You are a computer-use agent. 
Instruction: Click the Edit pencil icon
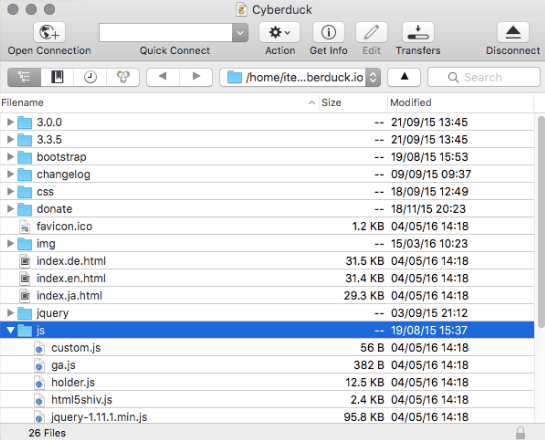click(371, 32)
